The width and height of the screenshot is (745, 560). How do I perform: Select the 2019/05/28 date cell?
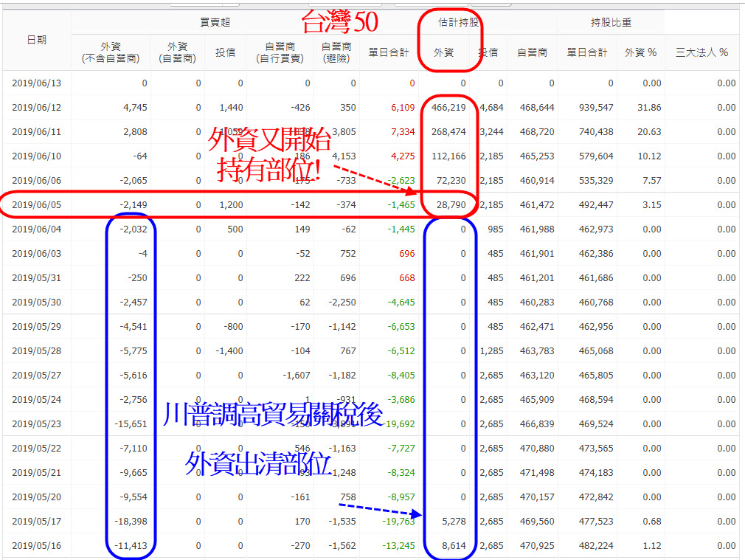[x=37, y=351]
